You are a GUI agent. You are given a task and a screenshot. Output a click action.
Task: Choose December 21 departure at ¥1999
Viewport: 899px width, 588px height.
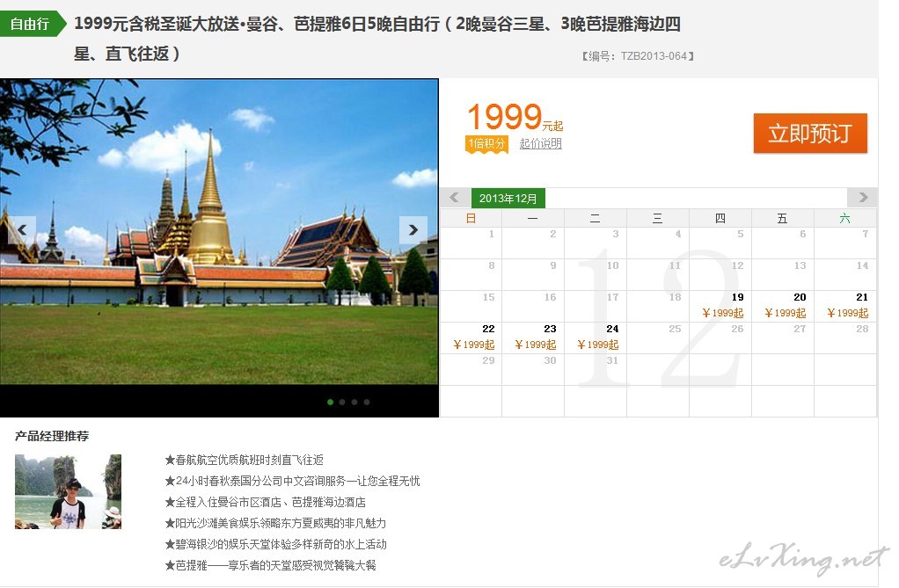click(845, 306)
